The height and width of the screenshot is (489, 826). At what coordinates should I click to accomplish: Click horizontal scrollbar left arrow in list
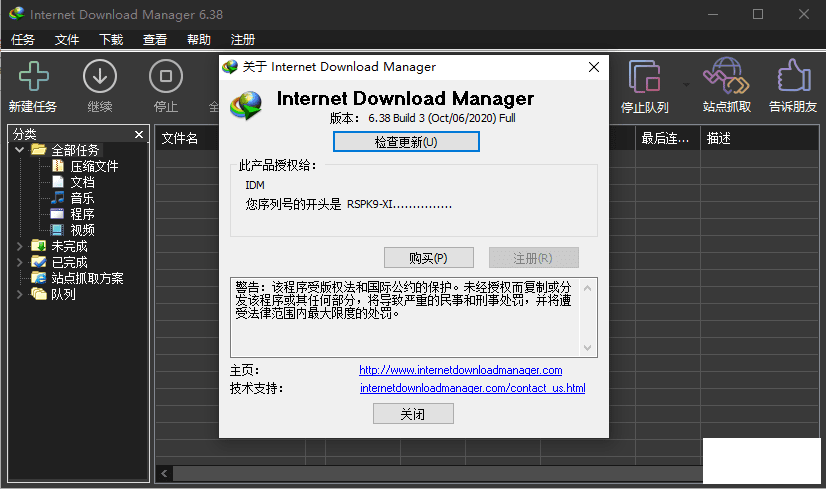coord(164,473)
